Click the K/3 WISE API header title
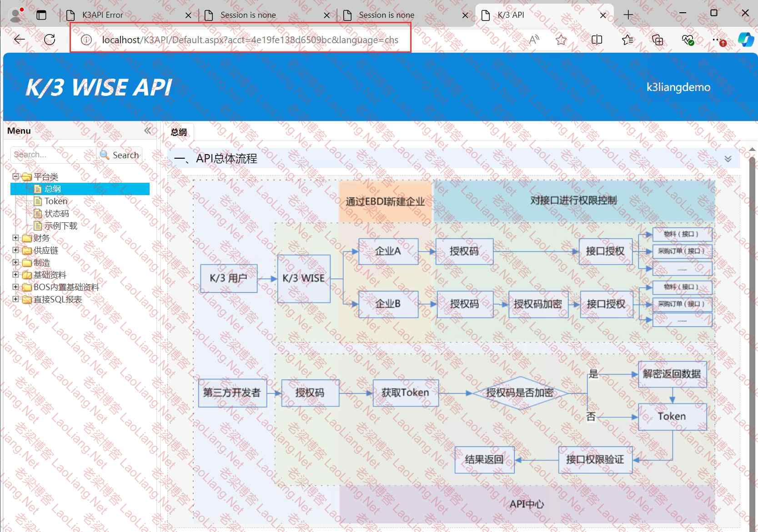758x532 pixels. click(99, 87)
